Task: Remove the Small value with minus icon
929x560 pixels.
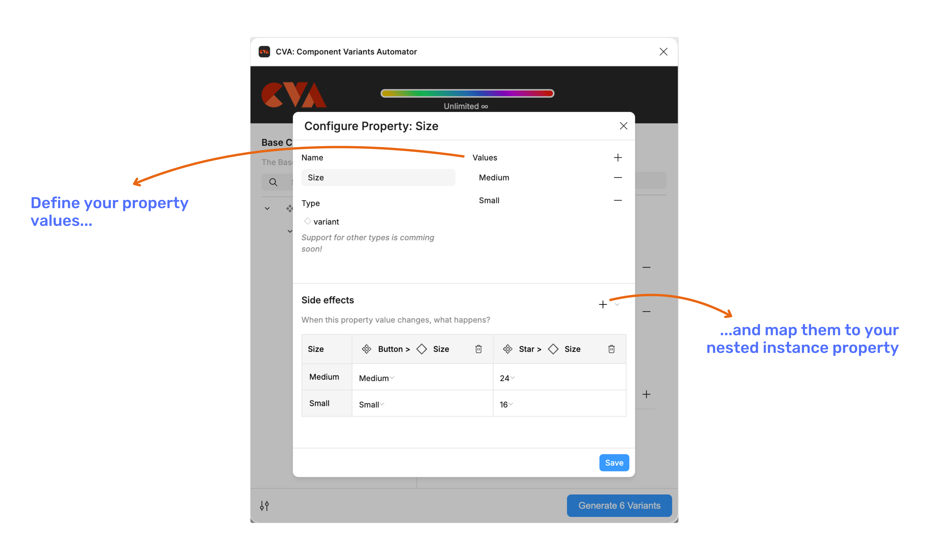Action: tap(618, 201)
